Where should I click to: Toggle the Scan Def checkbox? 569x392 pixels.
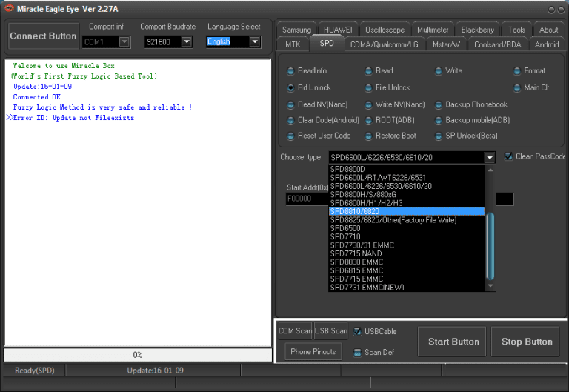click(357, 353)
